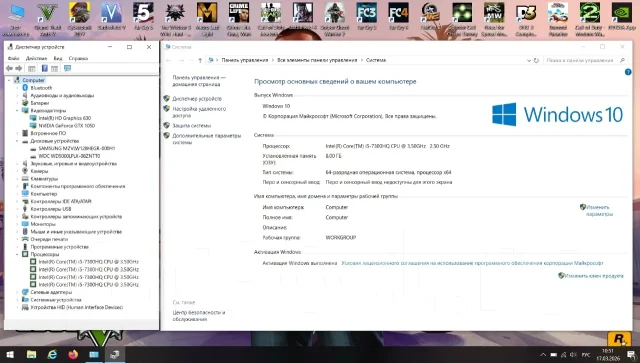Viewport: 640px width, 363px height.
Task: Select NVIDIA GeForce GTX 1050 device
Action: point(67,126)
